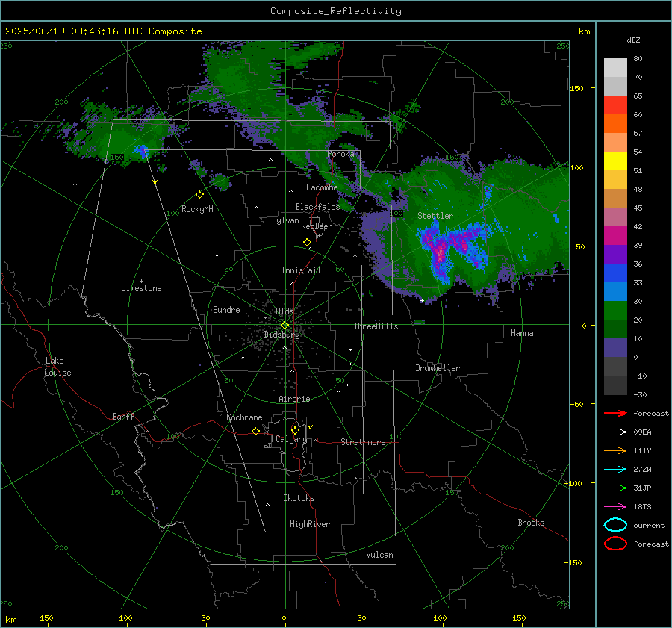Image resolution: width=672 pixels, height=628 pixels.
Task: Click the blue 33-36 dBZ color swatch
Action: click(x=615, y=273)
